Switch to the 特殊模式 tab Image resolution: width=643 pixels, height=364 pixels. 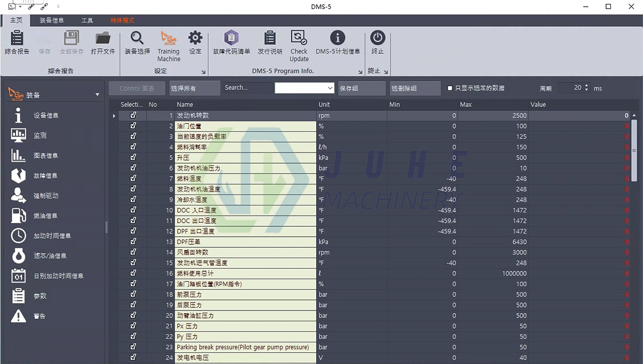122,20
